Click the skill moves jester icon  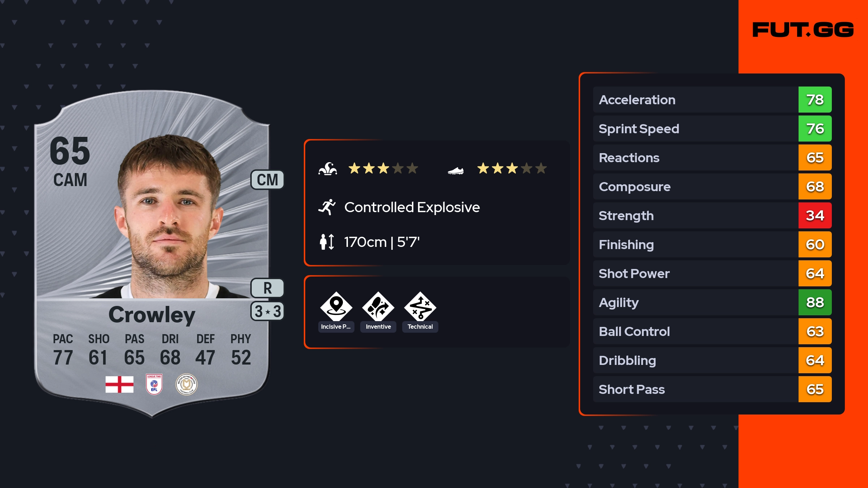pyautogui.click(x=328, y=169)
